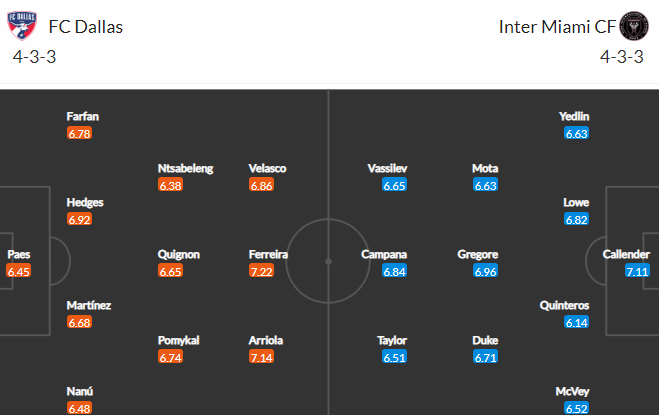Select goalkeeper Paes on the pitch
659x415 pixels.
[18, 254]
